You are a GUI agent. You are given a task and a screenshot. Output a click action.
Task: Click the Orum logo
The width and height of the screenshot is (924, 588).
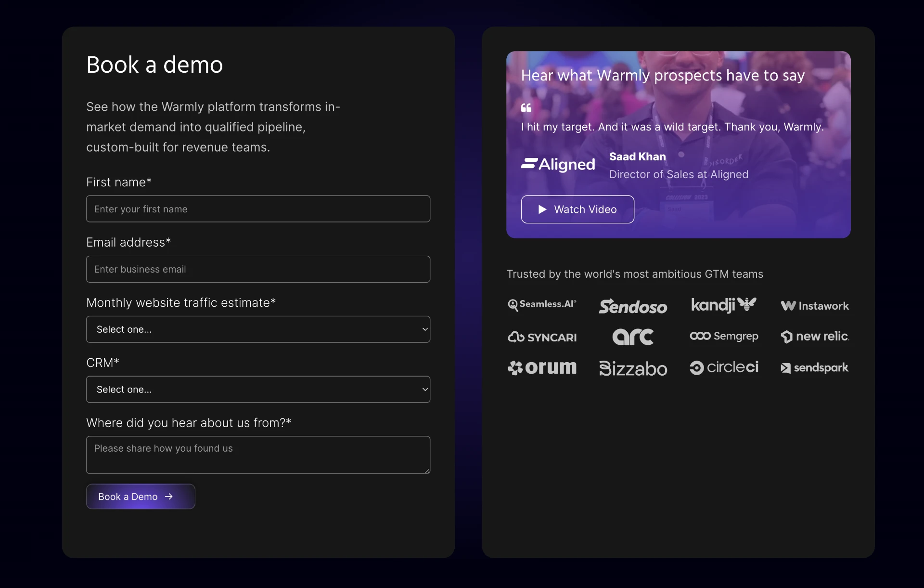pos(542,367)
